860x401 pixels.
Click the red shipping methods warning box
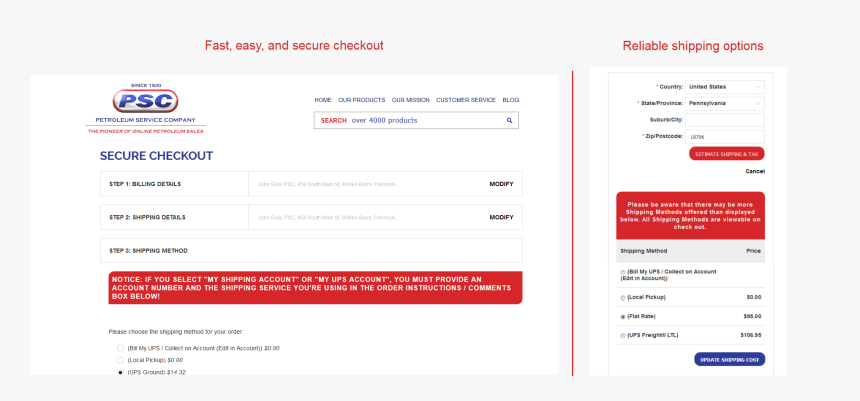click(x=691, y=216)
